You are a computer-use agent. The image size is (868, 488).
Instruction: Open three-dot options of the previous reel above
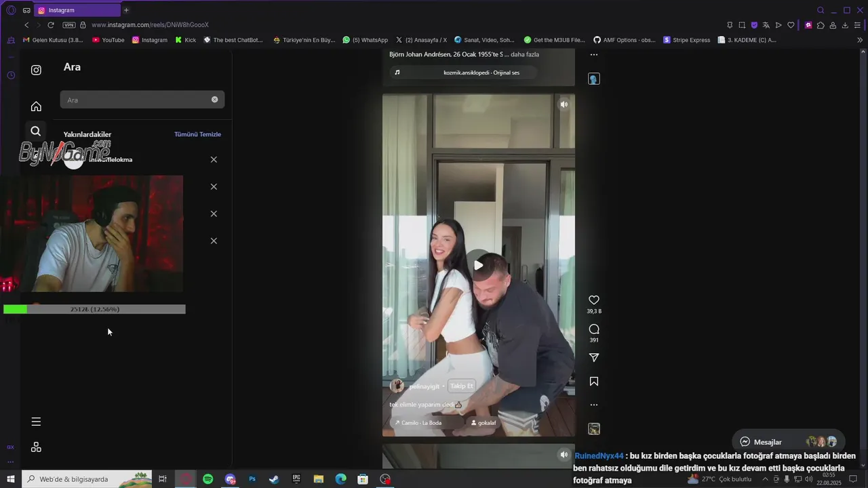click(x=594, y=55)
